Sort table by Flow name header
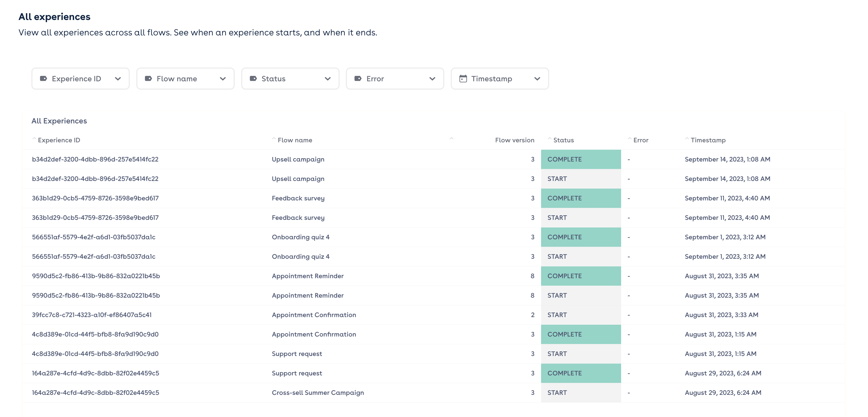The height and width of the screenshot is (417, 868). 294,140
